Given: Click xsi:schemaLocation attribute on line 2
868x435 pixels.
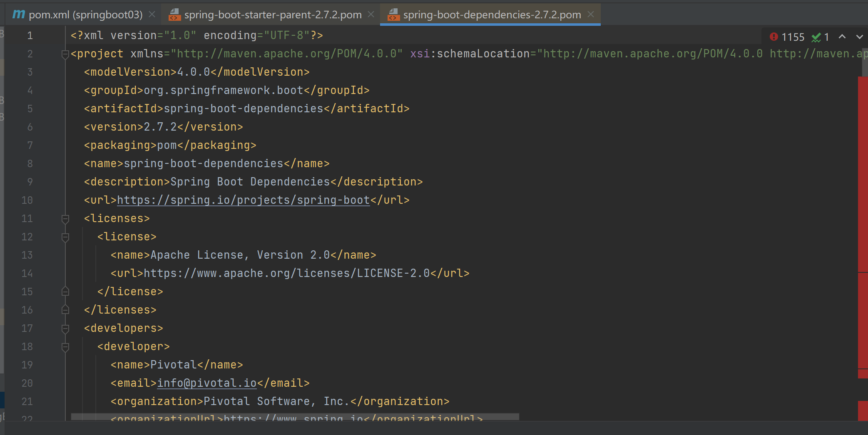Looking at the screenshot, I should [470, 54].
